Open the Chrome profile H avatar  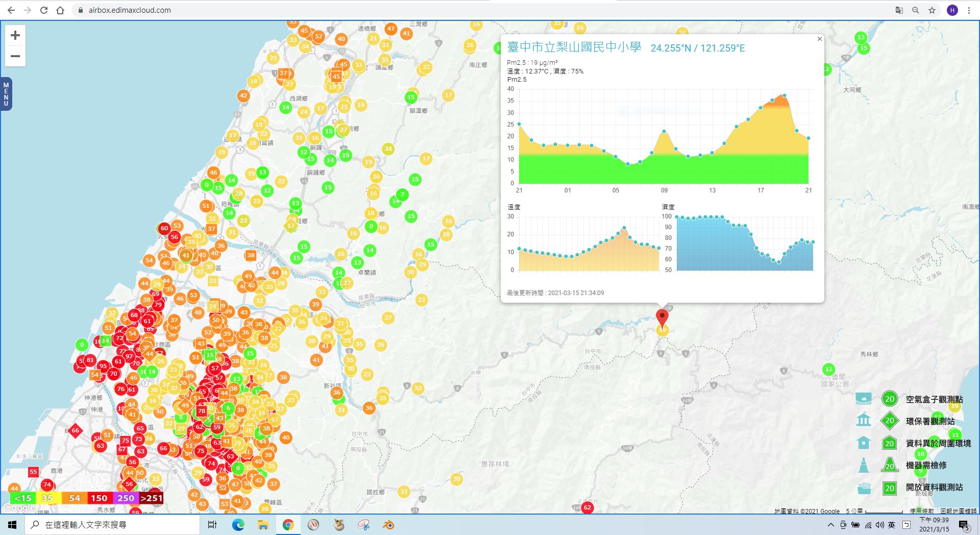tap(952, 10)
